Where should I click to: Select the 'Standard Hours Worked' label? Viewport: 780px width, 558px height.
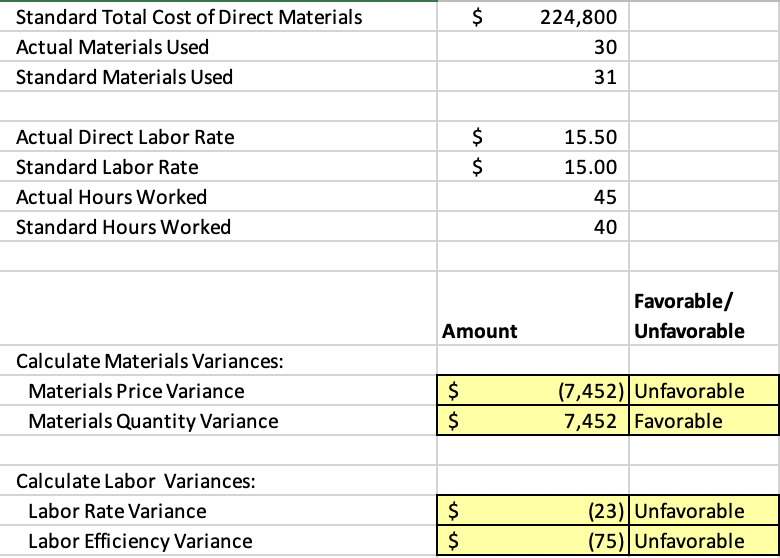pyautogui.click(x=123, y=227)
